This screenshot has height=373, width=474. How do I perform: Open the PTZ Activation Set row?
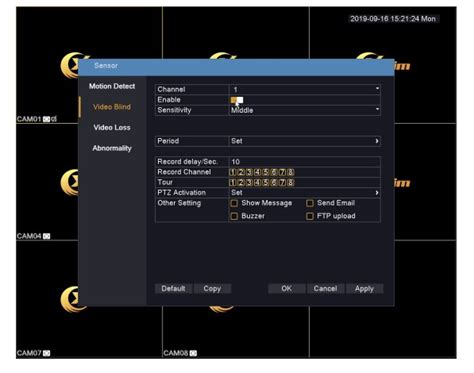305,193
